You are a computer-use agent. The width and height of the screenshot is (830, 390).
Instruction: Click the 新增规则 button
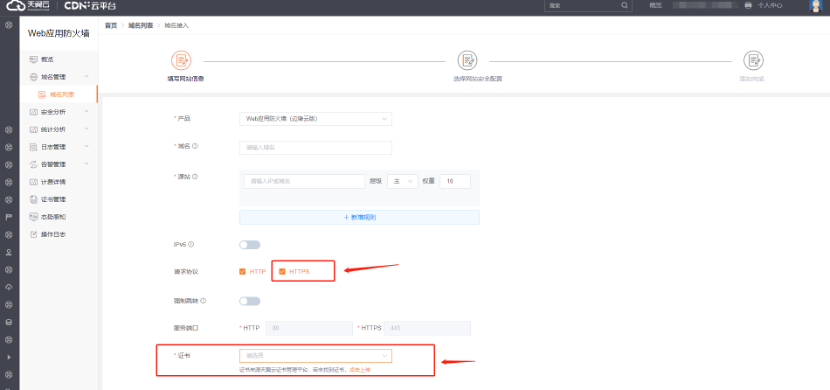pyautogui.click(x=359, y=217)
